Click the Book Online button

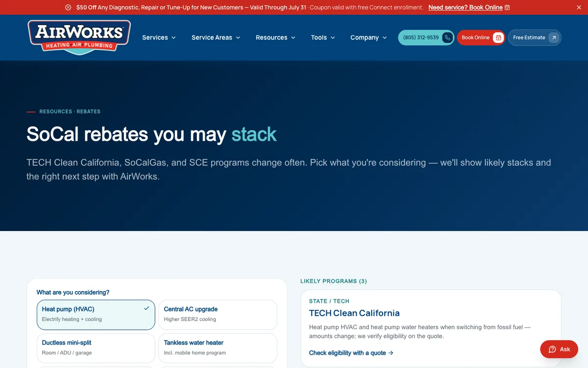click(481, 38)
